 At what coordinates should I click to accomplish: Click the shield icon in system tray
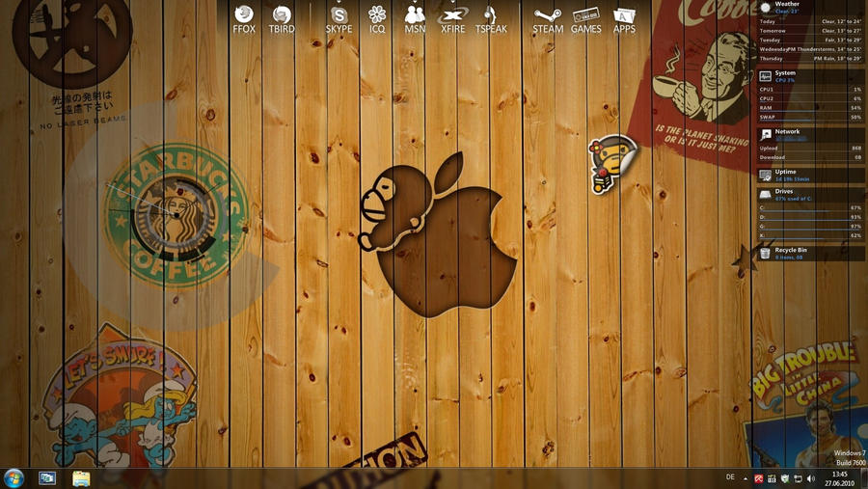coord(784,478)
